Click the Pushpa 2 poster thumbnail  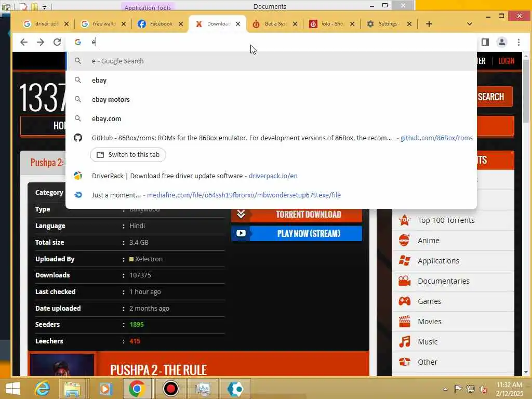[62, 365]
